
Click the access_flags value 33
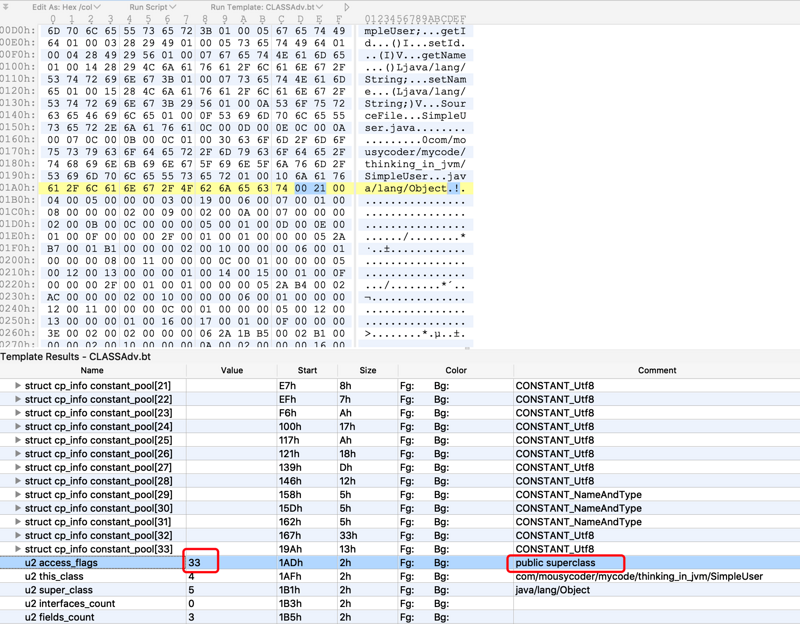(x=194, y=563)
